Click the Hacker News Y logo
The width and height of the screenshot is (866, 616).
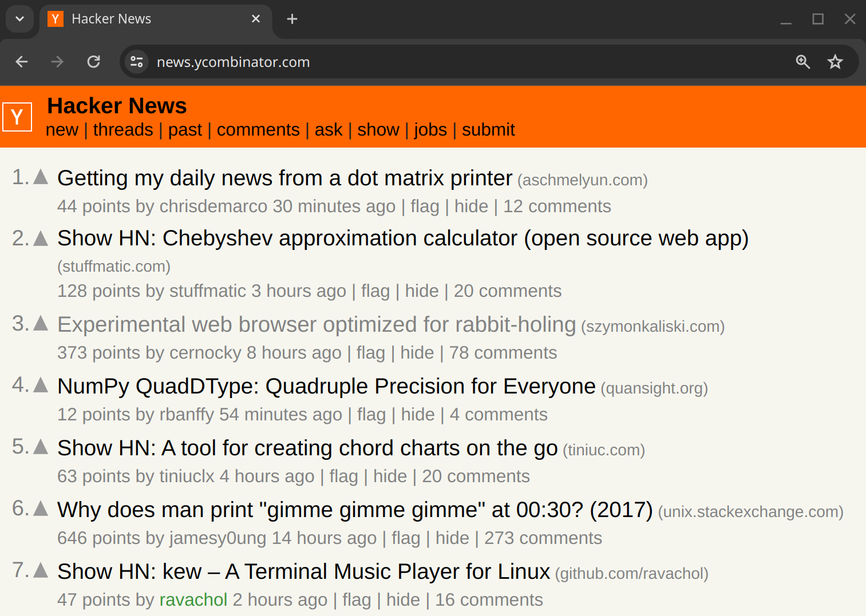pyautogui.click(x=17, y=117)
